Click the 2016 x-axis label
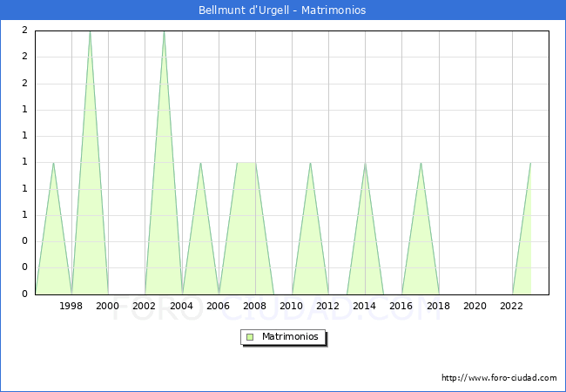The image size is (566, 392). coord(401,306)
